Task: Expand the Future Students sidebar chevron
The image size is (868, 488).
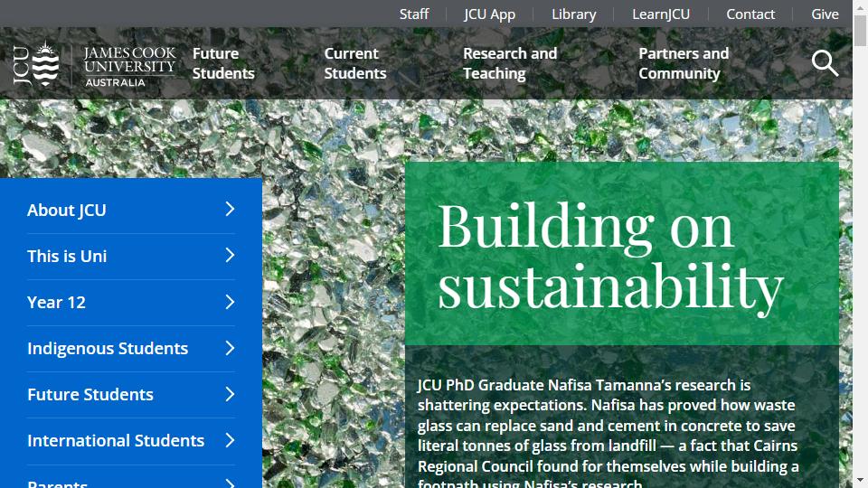Action: (x=231, y=394)
